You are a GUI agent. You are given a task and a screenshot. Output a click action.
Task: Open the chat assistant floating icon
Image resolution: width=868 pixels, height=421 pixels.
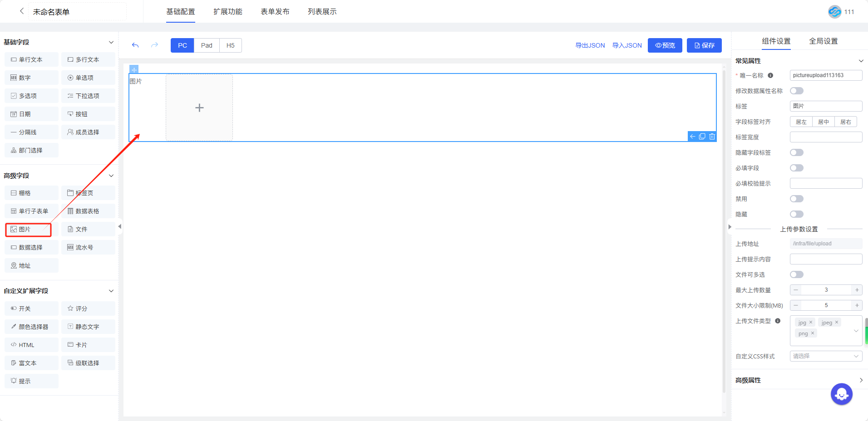point(841,394)
